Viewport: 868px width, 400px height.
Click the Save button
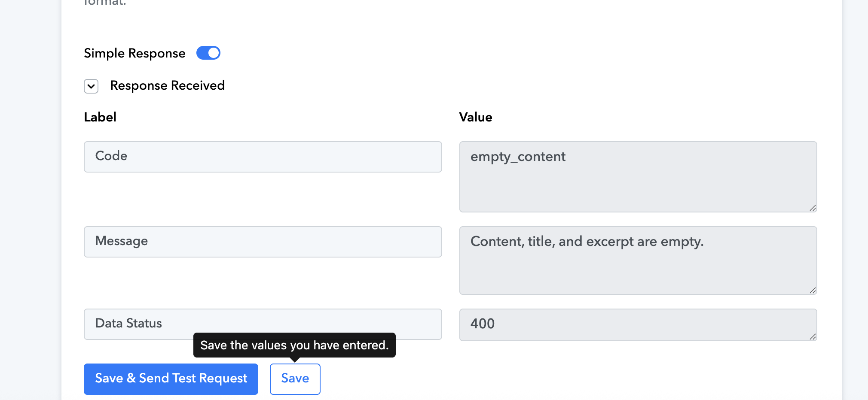coord(295,379)
